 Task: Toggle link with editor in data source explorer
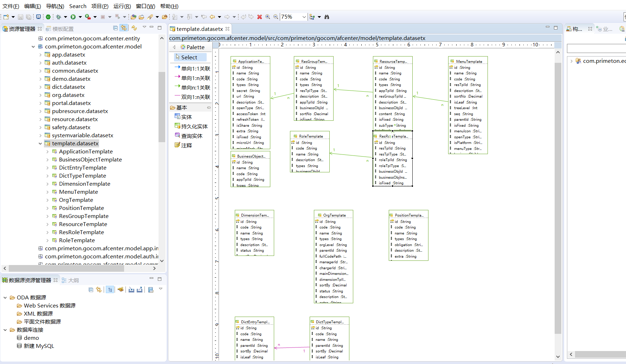[99, 290]
